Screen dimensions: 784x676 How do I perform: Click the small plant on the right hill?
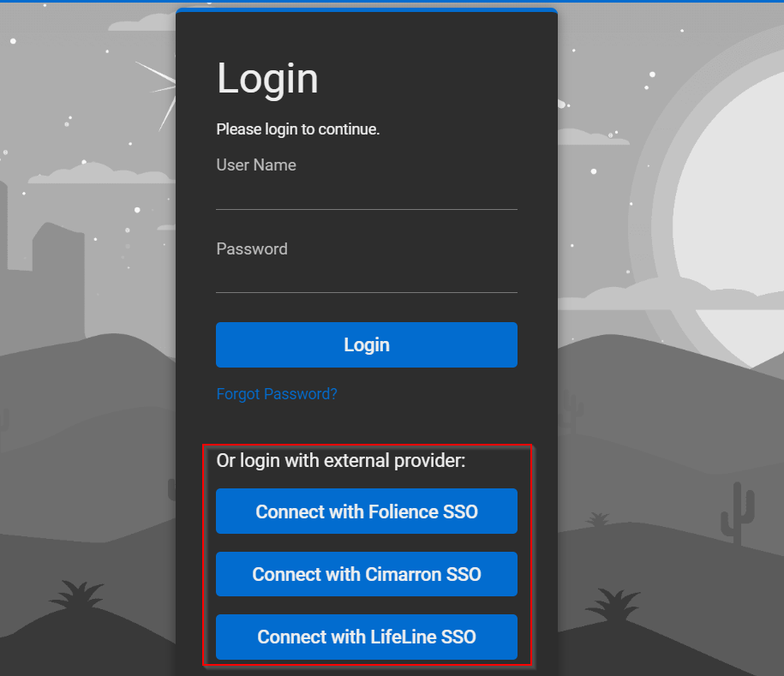[597, 519]
